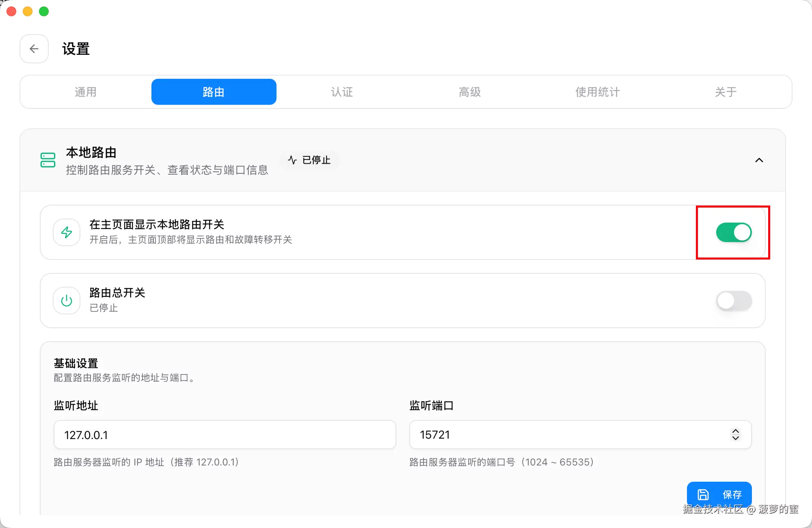Enable the 路由总开关 toggle
Image resolution: width=812 pixels, height=528 pixels.
pyautogui.click(x=734, y=301)
